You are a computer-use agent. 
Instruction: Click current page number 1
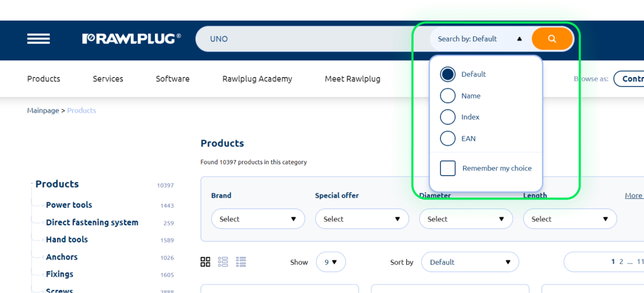pos(613,262)
